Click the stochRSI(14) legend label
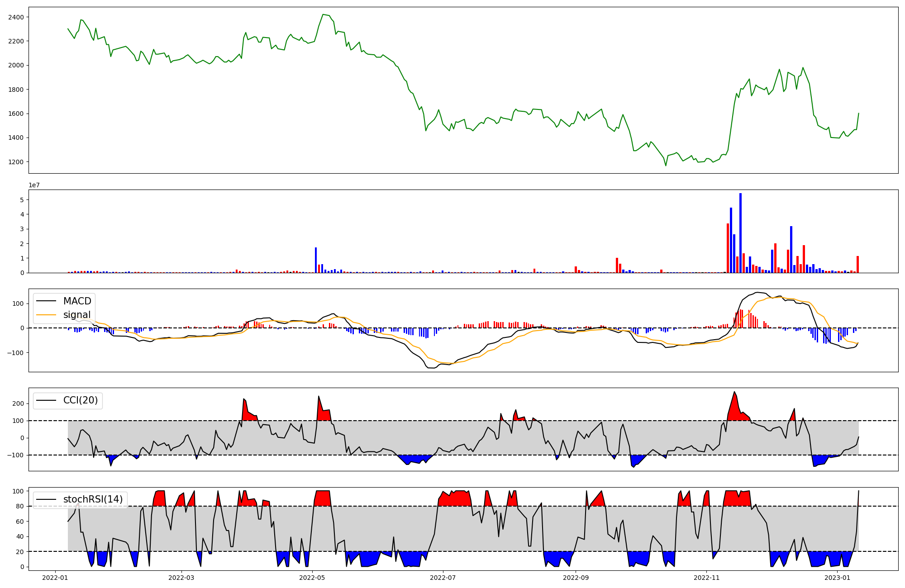Screen dimensions: 905x588 click(x=93, y=499)
